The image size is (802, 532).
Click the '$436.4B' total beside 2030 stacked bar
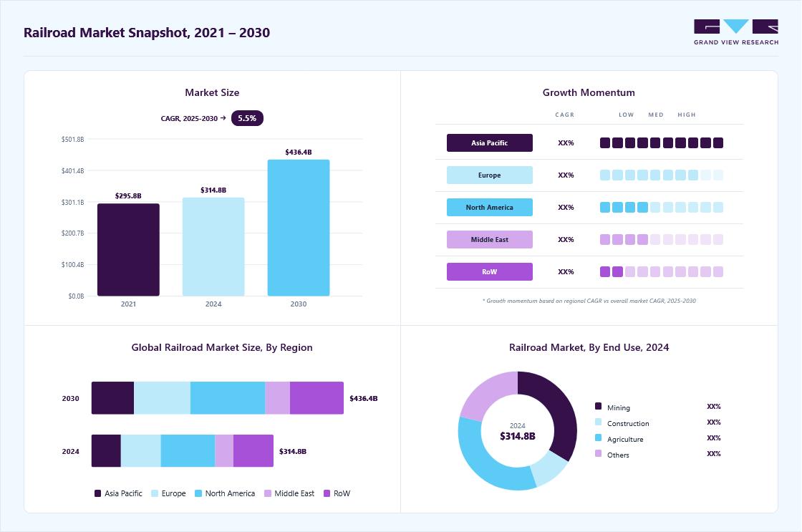364,398
